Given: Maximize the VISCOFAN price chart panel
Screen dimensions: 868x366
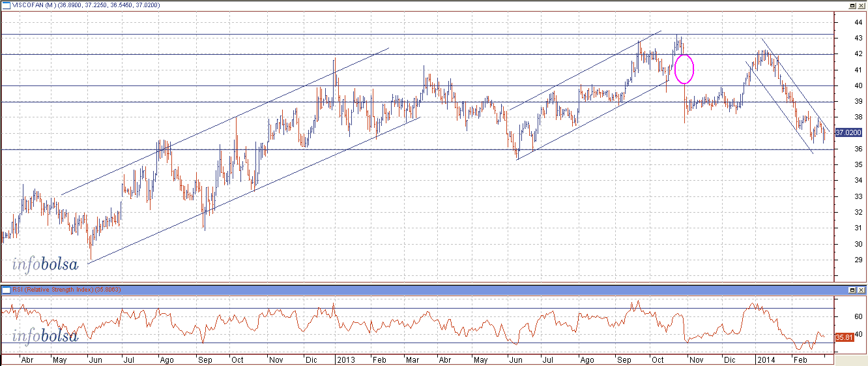Looking at the screenshot, I should [852, 6].
